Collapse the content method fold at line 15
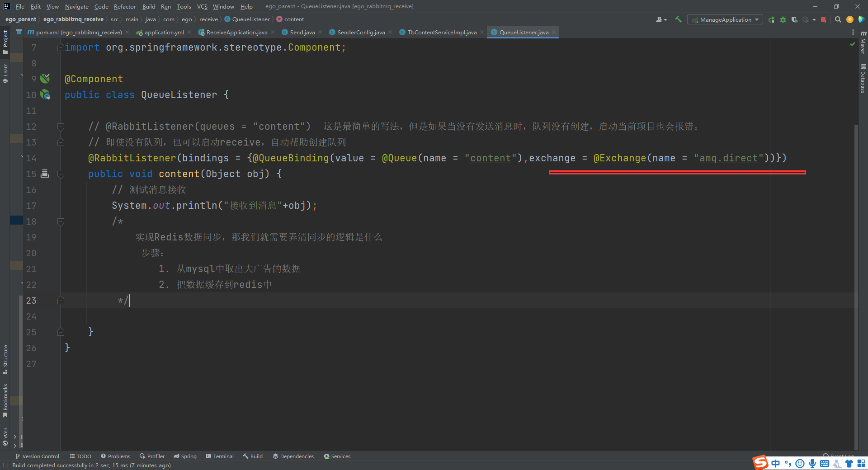This screenshot has width=868, height=470. pos(61,174)
